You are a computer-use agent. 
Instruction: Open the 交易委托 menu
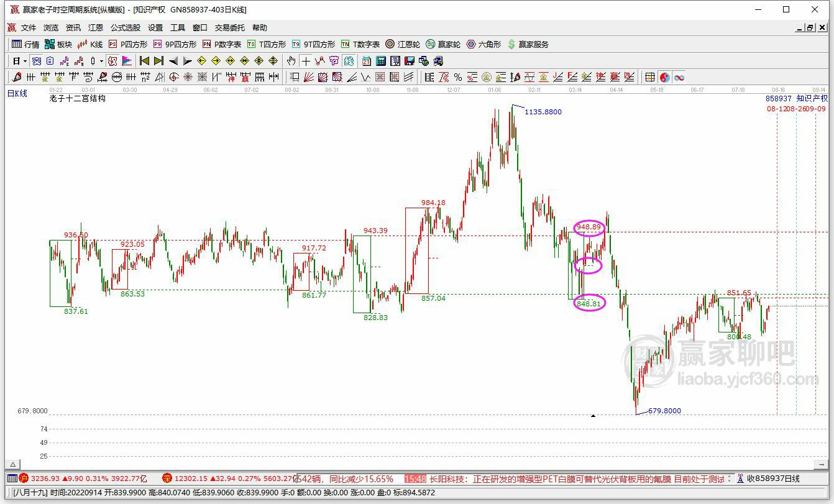tap(230, 28)
